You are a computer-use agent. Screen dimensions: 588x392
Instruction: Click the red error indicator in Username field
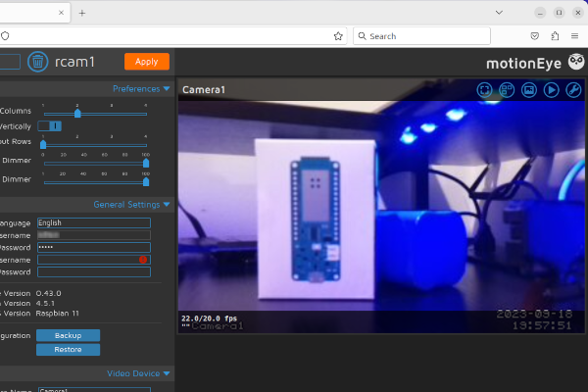(x=143, y=260)
